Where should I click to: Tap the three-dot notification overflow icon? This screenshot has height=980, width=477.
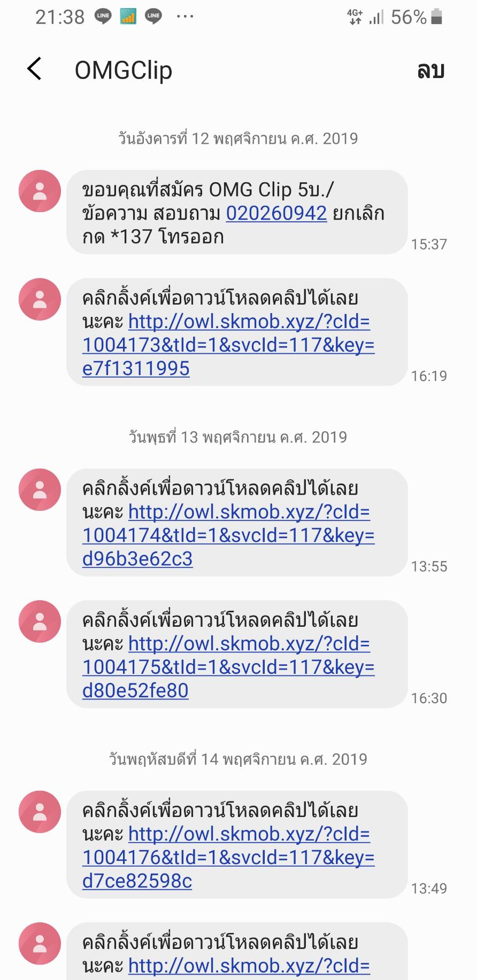pyautogui.click(x=185, y=17)
